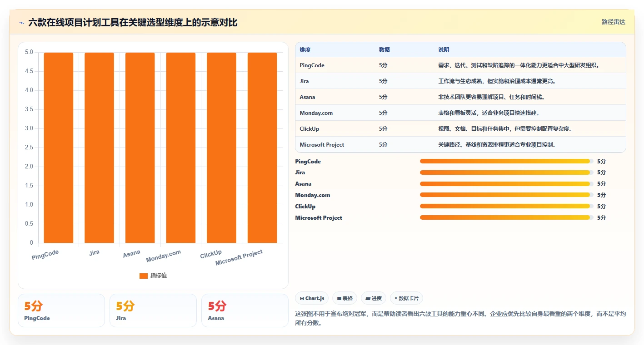Select the Chart.js tag
Screen dimensions: 644x345
pos(312,298)
